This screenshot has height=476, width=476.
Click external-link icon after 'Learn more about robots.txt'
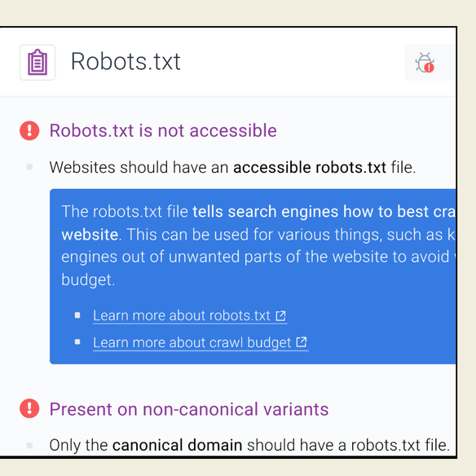tap(281, 315)
